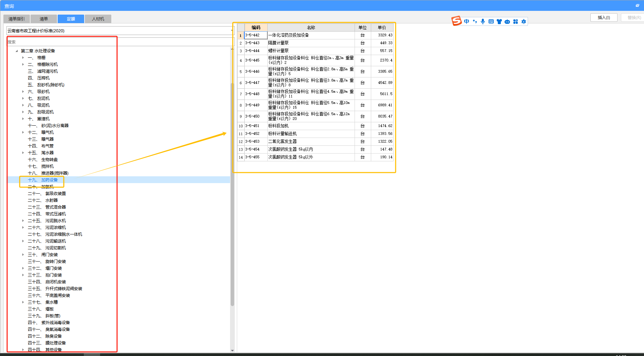Select 三十五、升杆式铸铁泥阀安装 item
644x356 pixels.
[55, 289]
